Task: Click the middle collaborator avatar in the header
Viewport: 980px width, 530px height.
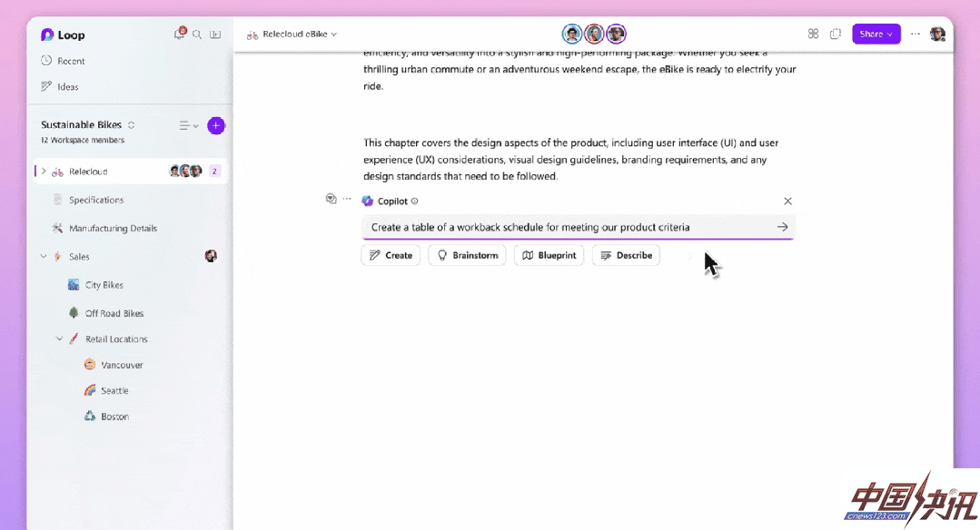Action: [594, 34]
